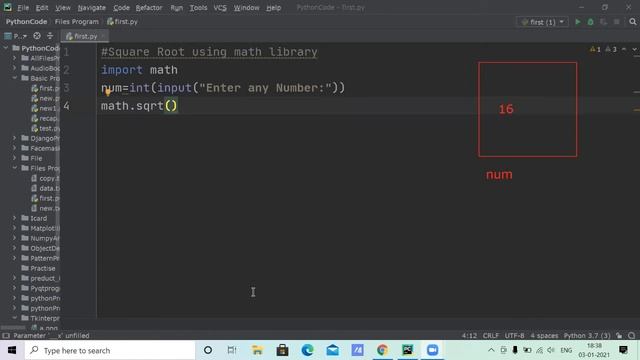Show hidden system tray icons
The width and height of the screenshot is (640, 360).
click(x=491, y=350)
